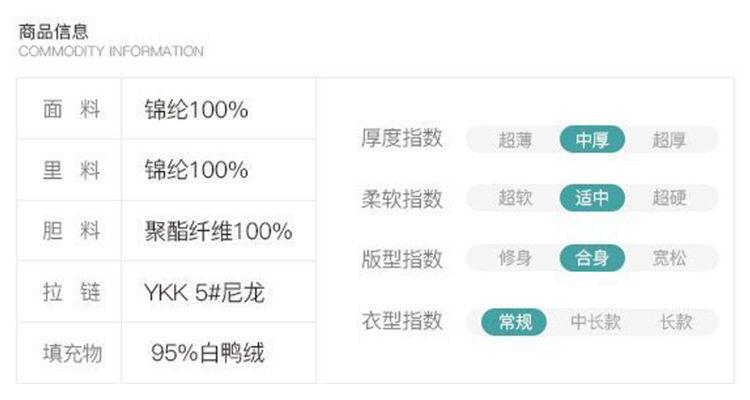Click the 厚度指数 label
This screenshot has height=400, width=750.
(401, 139)
